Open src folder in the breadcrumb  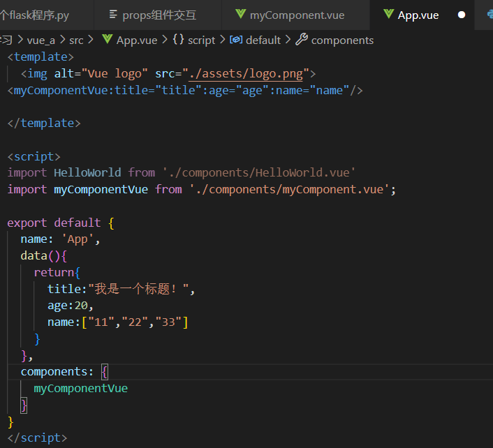pyautogui.click(x=76, y=40)
